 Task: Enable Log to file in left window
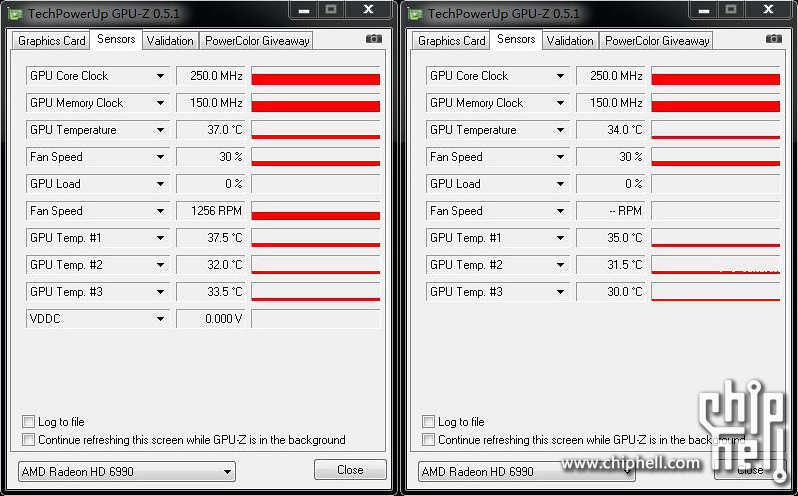click(x=28, y=422)
